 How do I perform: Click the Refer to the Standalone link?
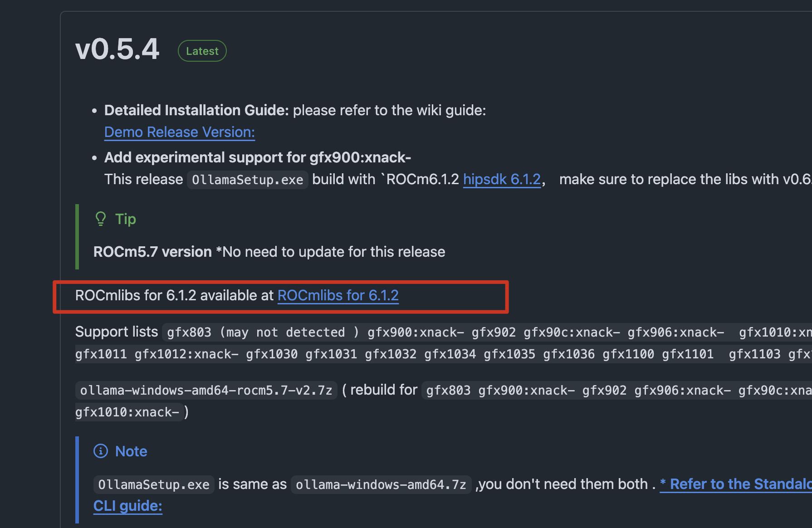[735, 484]
